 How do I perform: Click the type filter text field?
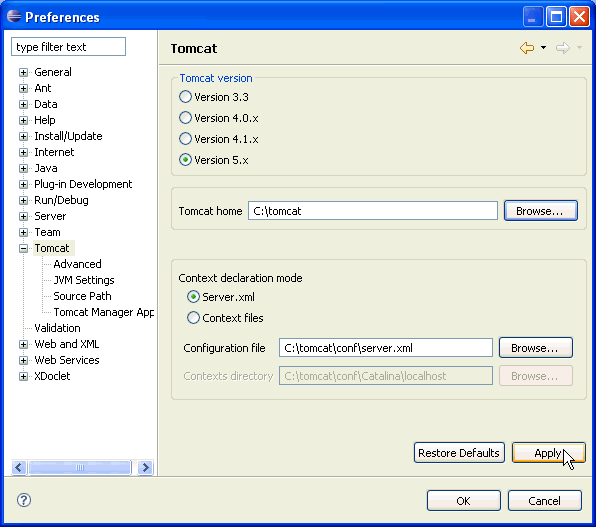pyautogui.click(x=68, y=47)
